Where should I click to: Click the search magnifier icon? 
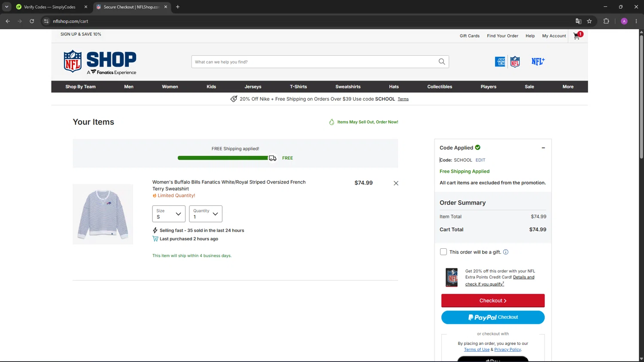coord(442,62)
